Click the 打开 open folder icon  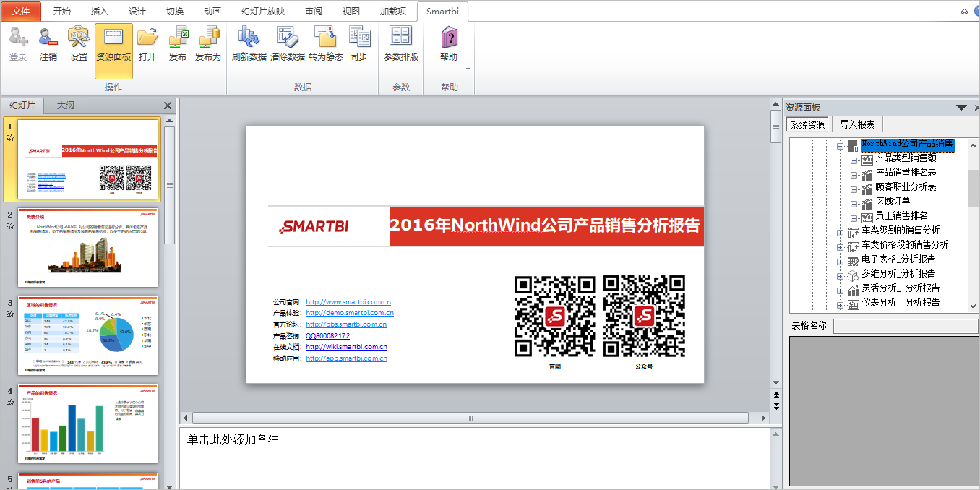[147, 36]
